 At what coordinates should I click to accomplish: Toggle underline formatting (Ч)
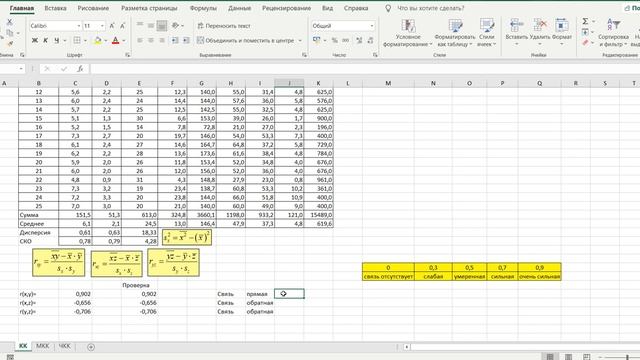pos(56,40)
